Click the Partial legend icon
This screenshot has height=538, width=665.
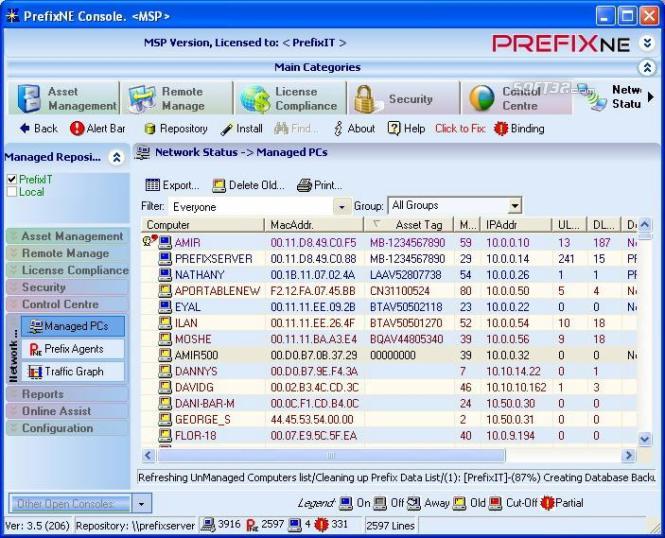point(547,503)
